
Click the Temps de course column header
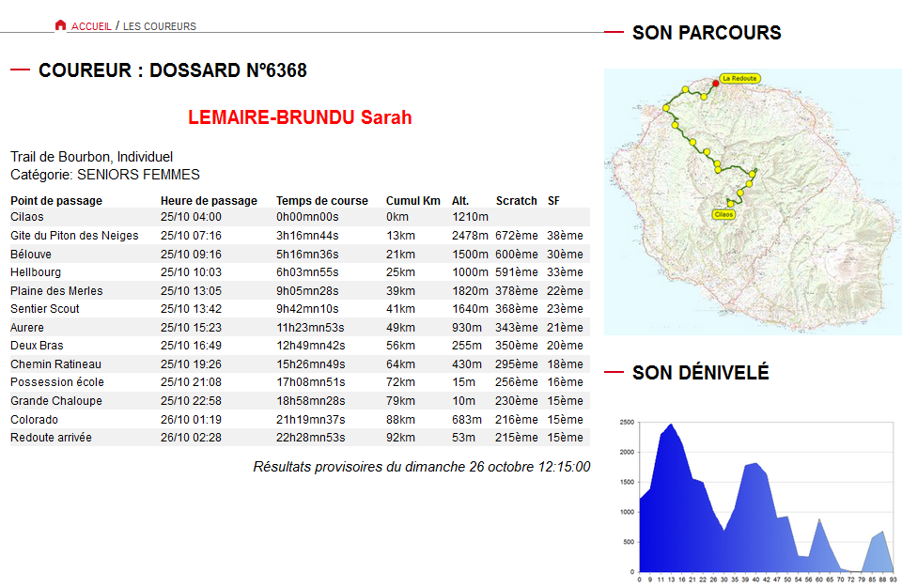pos(322,201)
